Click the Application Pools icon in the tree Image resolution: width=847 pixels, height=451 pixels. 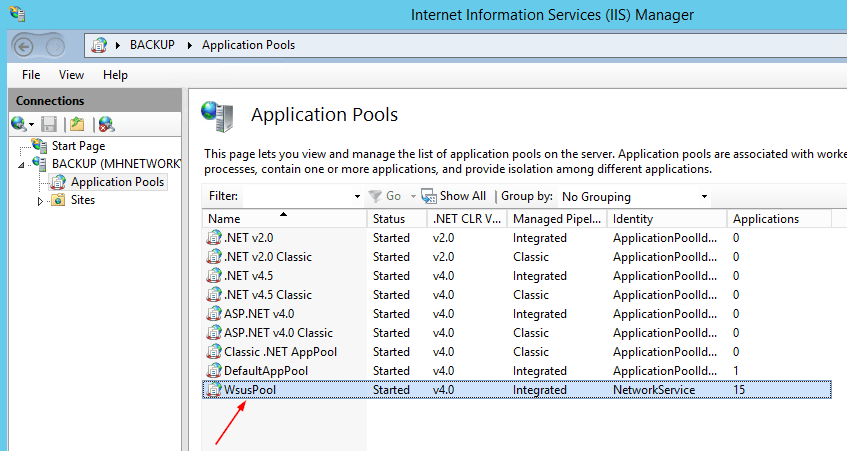point(58,182)
